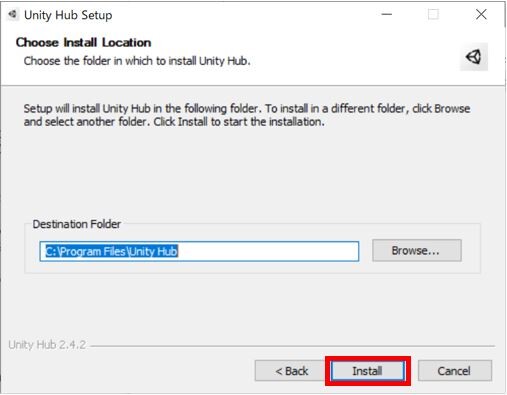Viewport: 507px width, 395px height.
Task: Click the 'Choose the folder in which' subtitle
Action: (x=137, y=61)
